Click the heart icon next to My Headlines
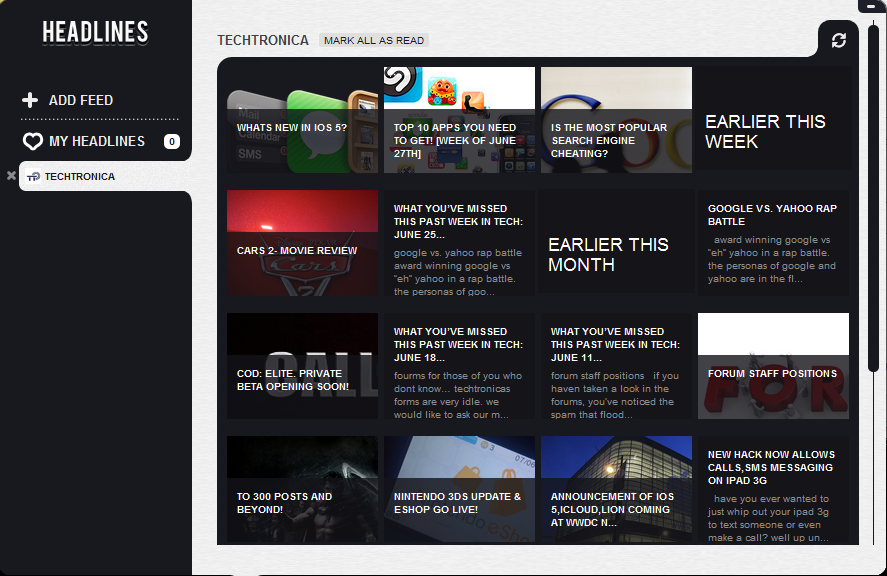Image resolution: width=887 pixels, height=576 pixels. click(32, 141)
